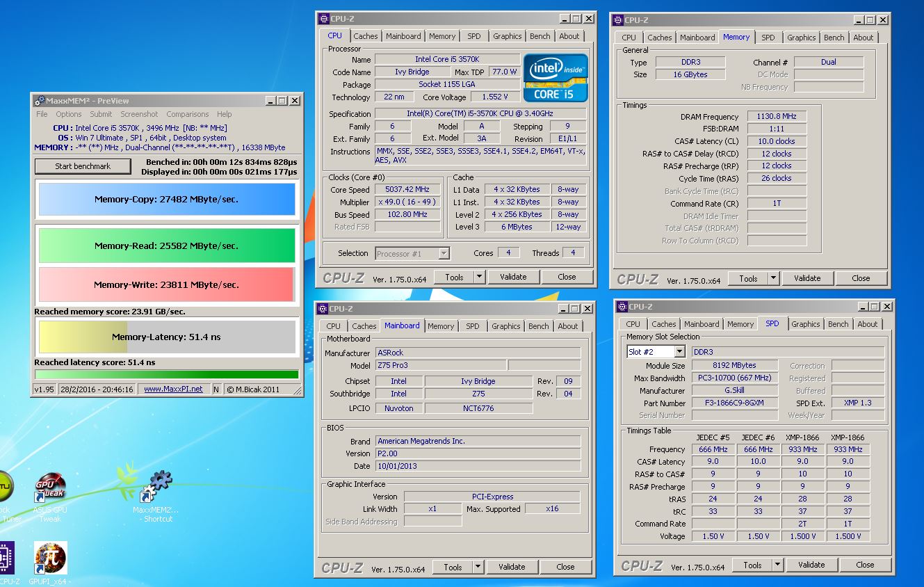Viewport: 924px width, 587px height.
Task: Click Tools button in CPU-Z Mainboard window
Action: (x=453, y=567)
